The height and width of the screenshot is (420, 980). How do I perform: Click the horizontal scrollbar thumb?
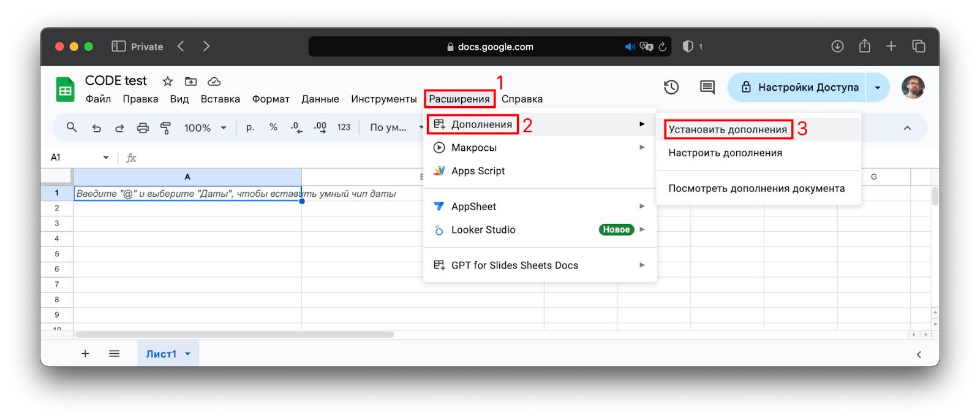pos(235,335)
